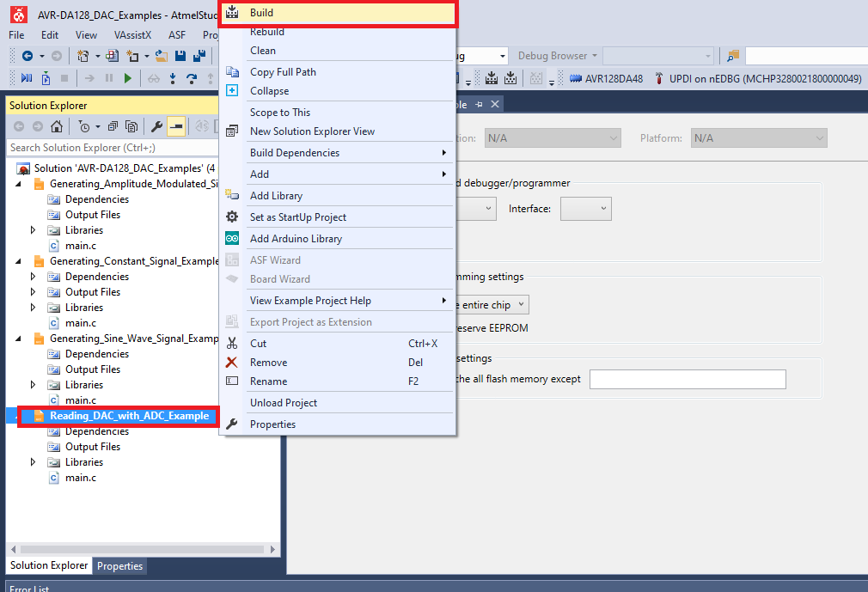Click the Collapse All icon in Solution Explorer
Image resolution: width=868 pixels, height=592 pixels.
(113, 126)
